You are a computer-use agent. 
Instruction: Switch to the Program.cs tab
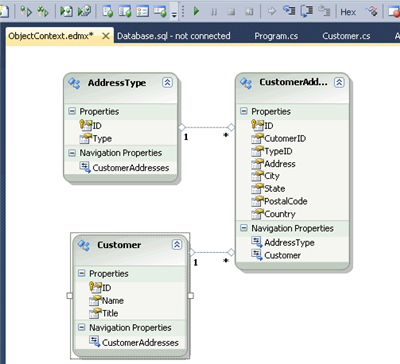(276, 36)
